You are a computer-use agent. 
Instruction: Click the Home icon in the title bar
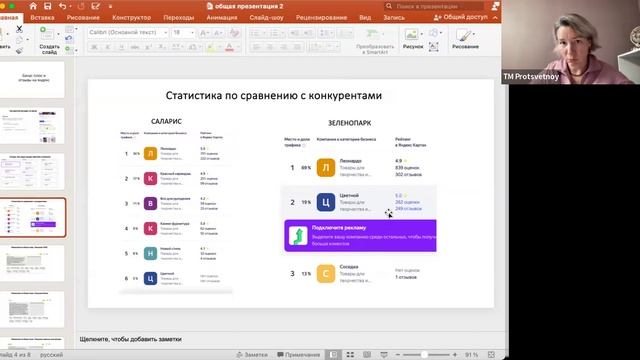(x=33, y=6)
